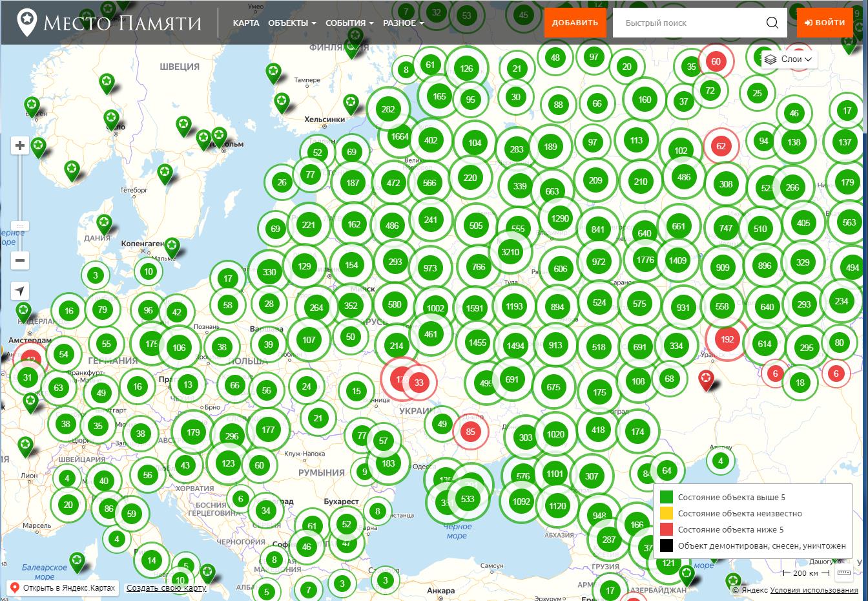This screenshot has width=868, height=601.
Task: Click the Войти login button
Action: click(x=825, y=23)
